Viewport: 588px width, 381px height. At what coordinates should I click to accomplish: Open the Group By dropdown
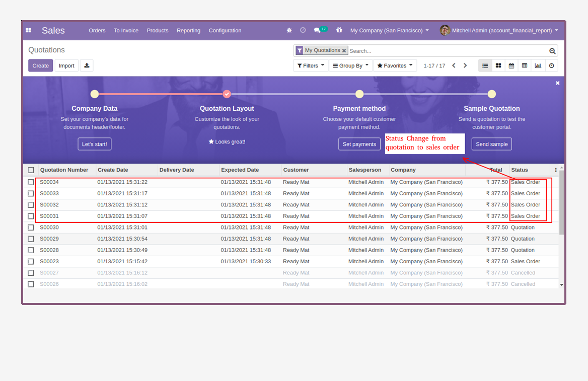(350, 65)
